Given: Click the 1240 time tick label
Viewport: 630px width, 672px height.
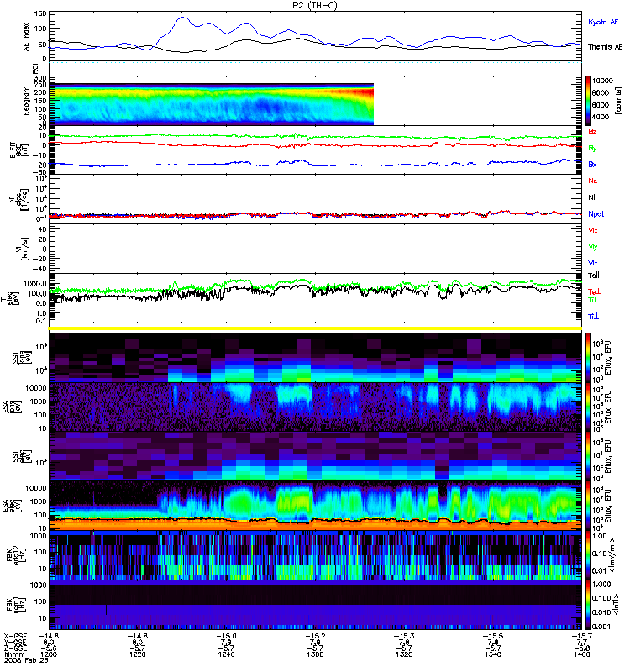Looking at the screenshot, I should click(x=226, y=654).
